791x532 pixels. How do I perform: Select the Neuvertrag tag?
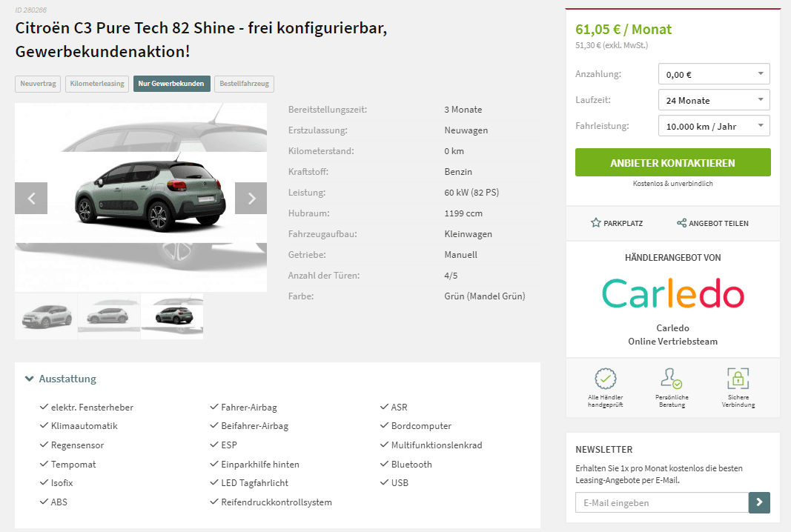click(39, 84)
